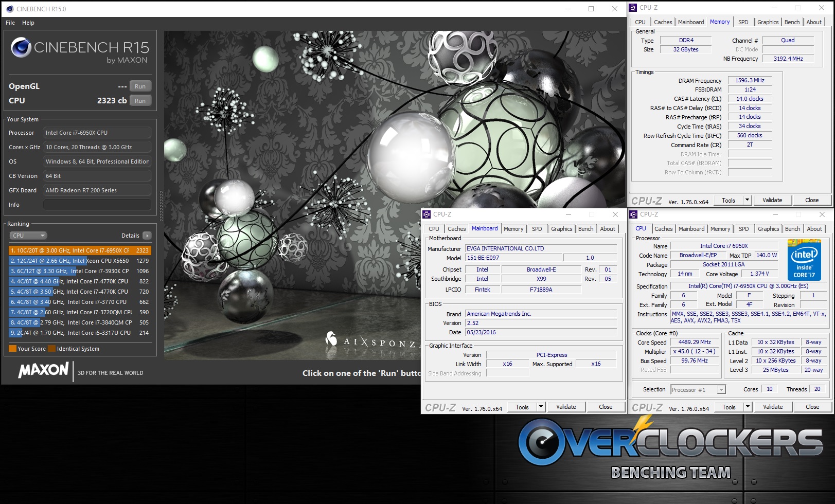This screenshot has height=504, width=835.
Task: Click Validate in Mainboard CPU-Z window
Action: pos(566,407)
